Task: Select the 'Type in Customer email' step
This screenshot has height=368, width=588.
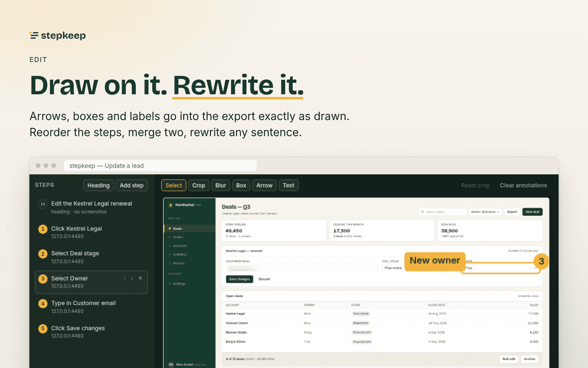Action: click(x=91, y=307)
